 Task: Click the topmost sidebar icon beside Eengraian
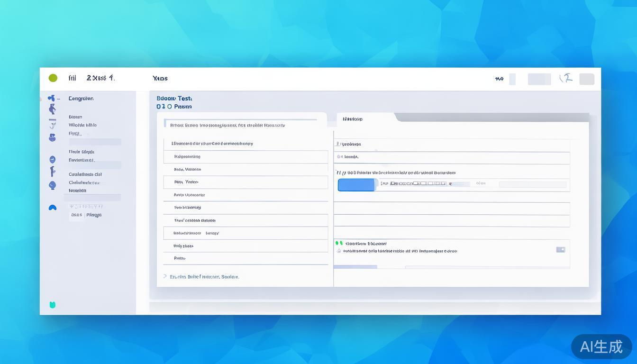(x=52, y=98)
